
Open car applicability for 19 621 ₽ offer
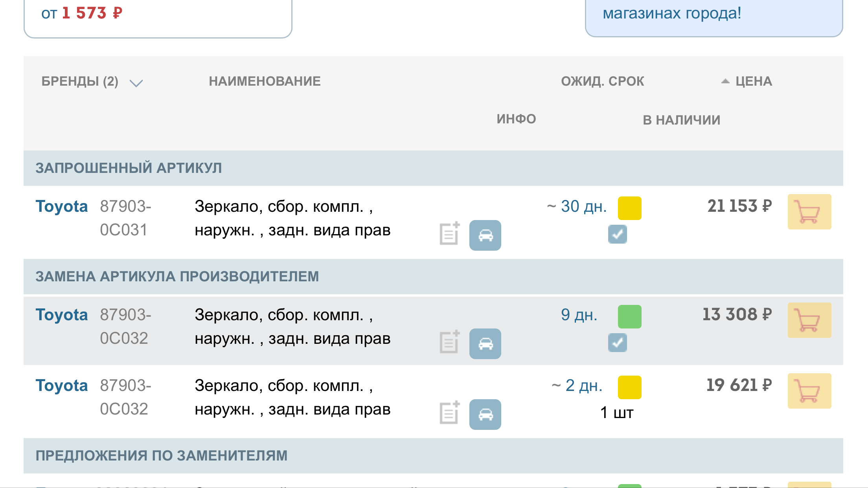pos(485,415)
